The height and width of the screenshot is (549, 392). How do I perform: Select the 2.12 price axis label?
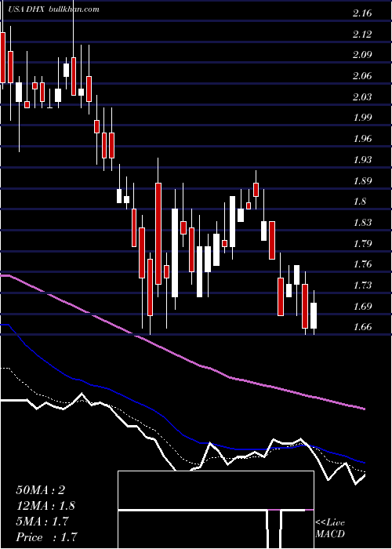362,35
